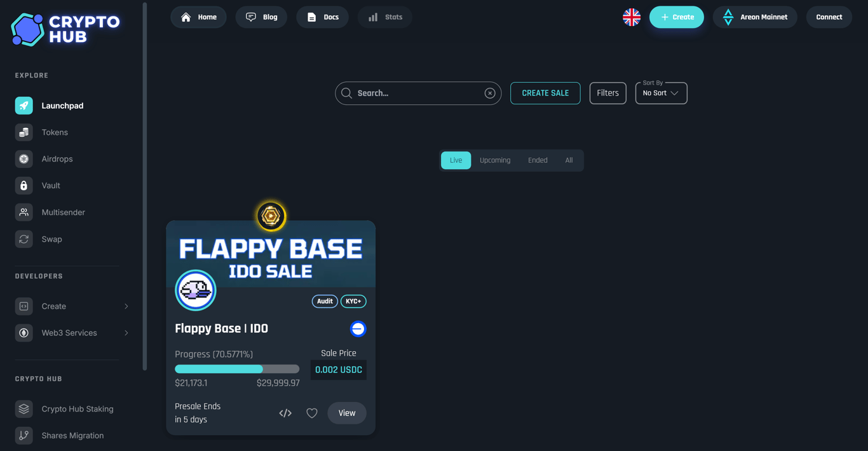The width and height of the screenshot is (868, 451).
Task: Favorite Flappy Base with heart icon
Action: pos(312,413)
